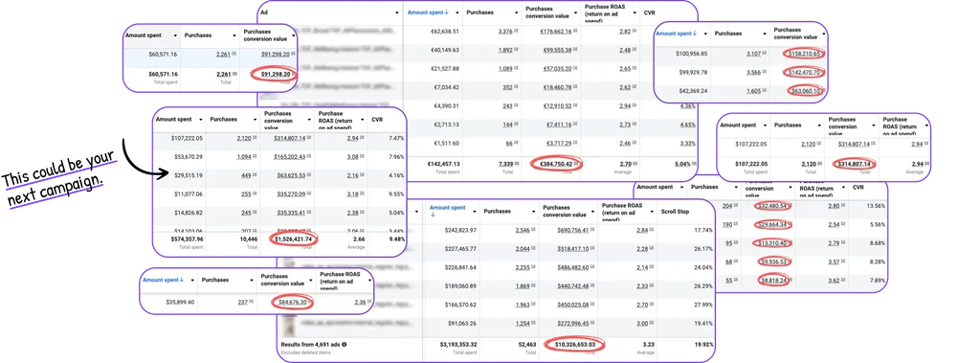Open the 1,892 purchases link
This screenshot has height=363, width=980.
pyautogui.click(x=505, y=50)
